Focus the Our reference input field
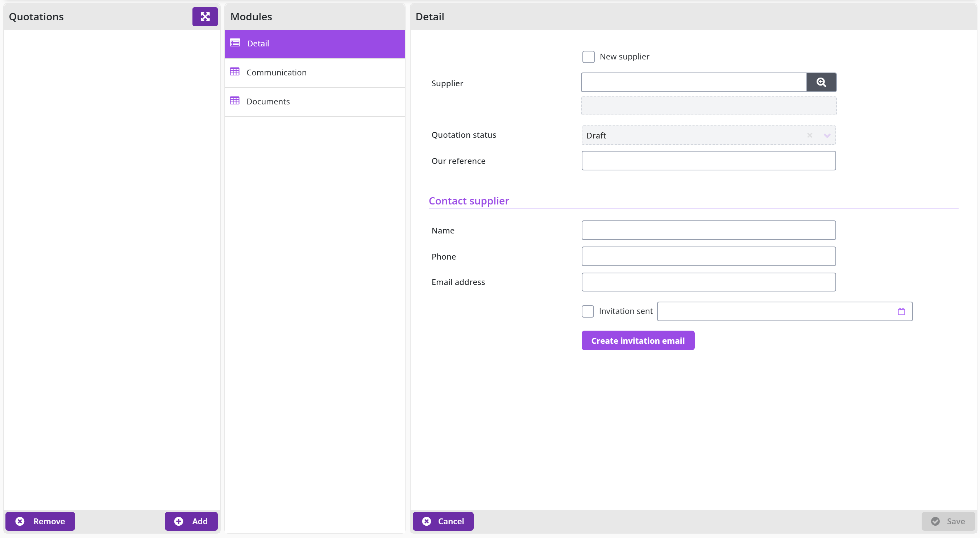The height and width of the screenshot is (538, 980). coord(709,161)
